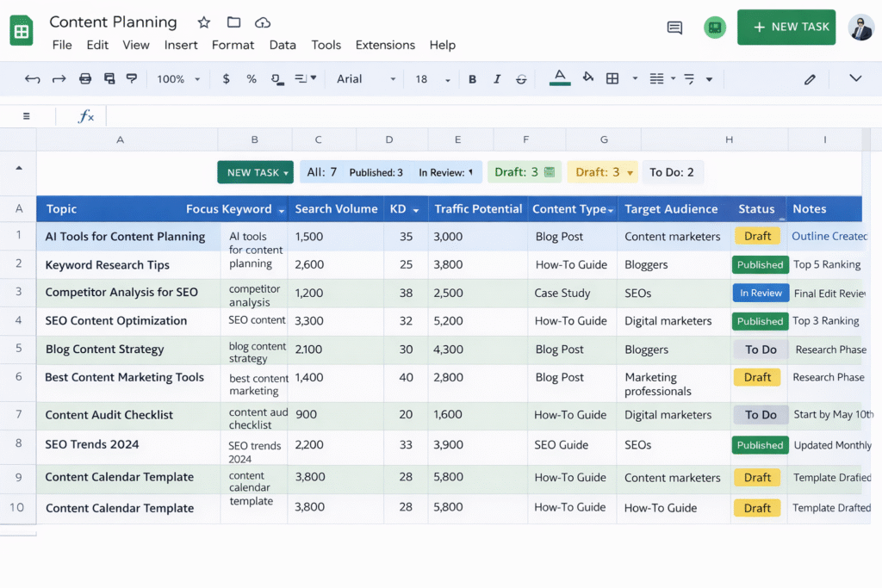
Task: Click the Undo arrow in the toolbar
Action: [33, 79]
